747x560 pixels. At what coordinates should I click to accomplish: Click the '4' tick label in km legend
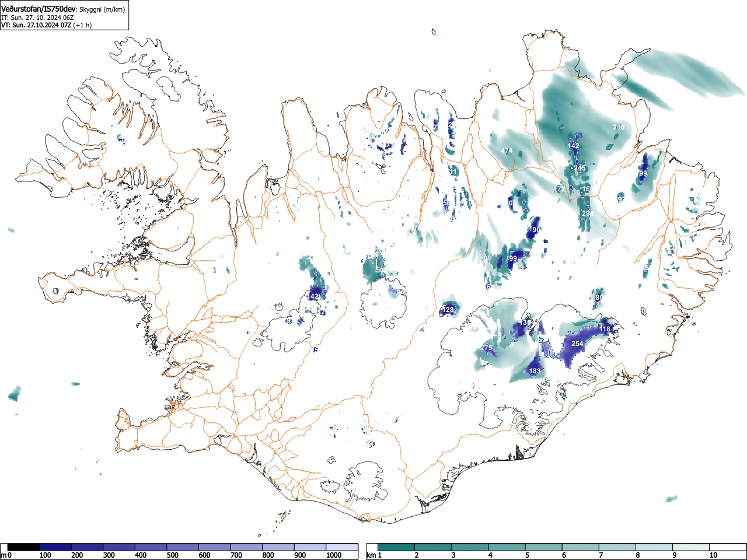click(x=490, y=555)
